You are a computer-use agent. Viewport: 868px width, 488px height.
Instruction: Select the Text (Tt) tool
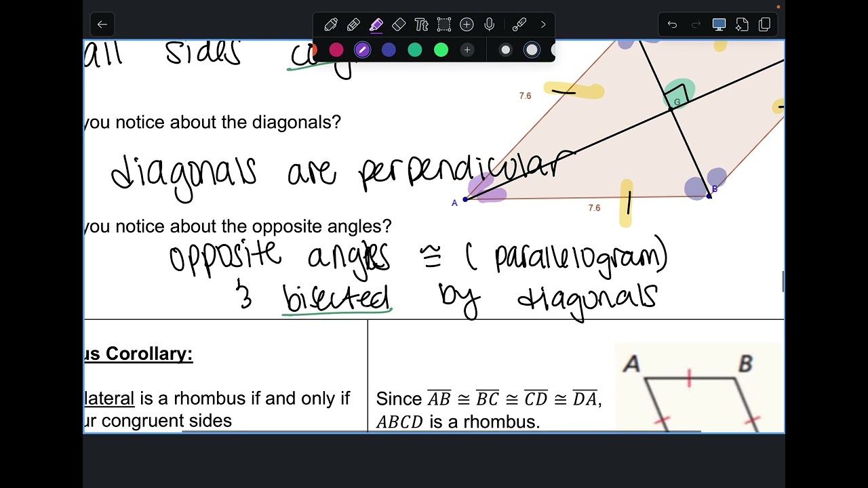pos(421,25)
